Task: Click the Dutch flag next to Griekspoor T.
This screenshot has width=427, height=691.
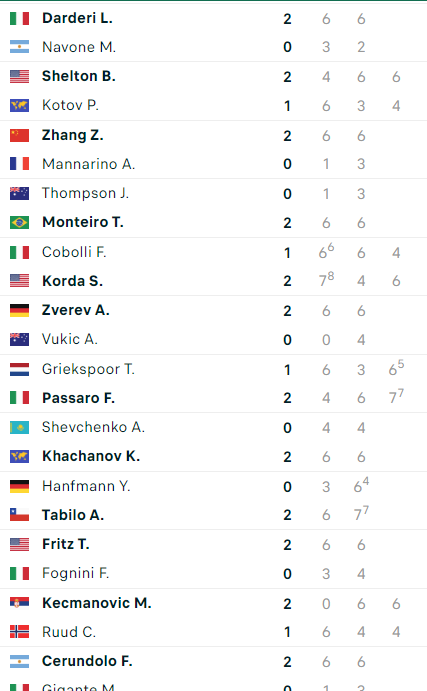Action: (19, 369)
